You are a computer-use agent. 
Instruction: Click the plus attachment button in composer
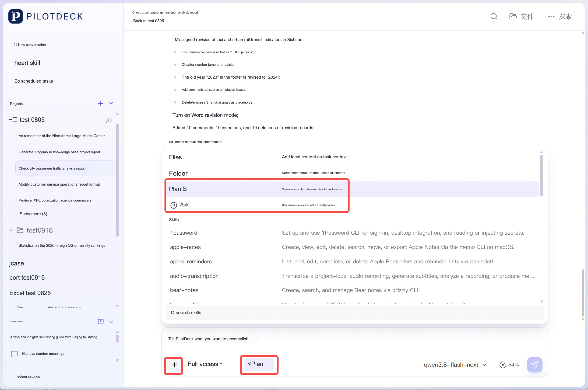(174, 365)
